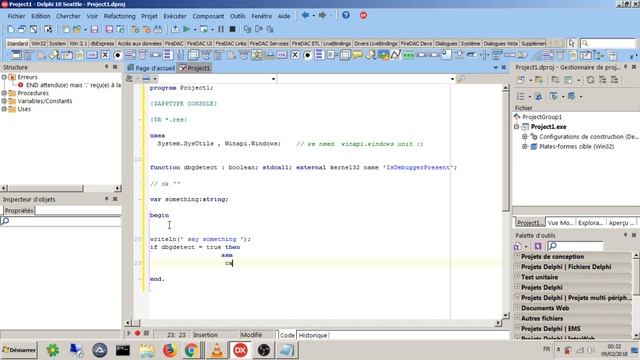
Task: Click the palette cursor selection arrow
Action: [x=571, y=43]
